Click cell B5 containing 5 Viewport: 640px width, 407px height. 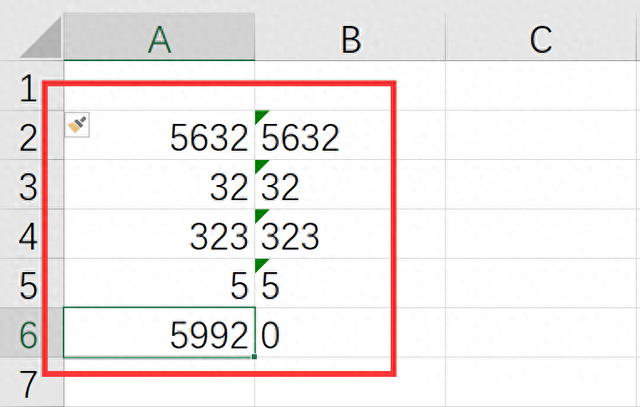pos(350,283)
